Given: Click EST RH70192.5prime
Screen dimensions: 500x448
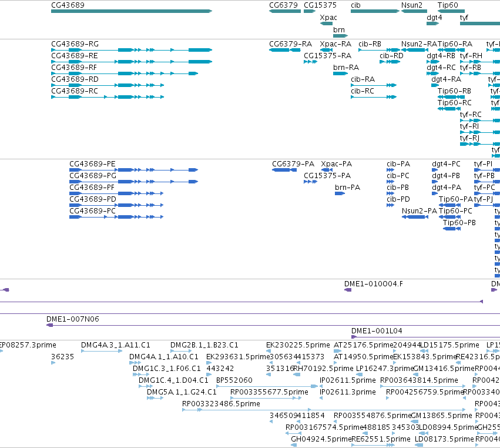Looking at the screenshot, I should click(x=297, y=375).
